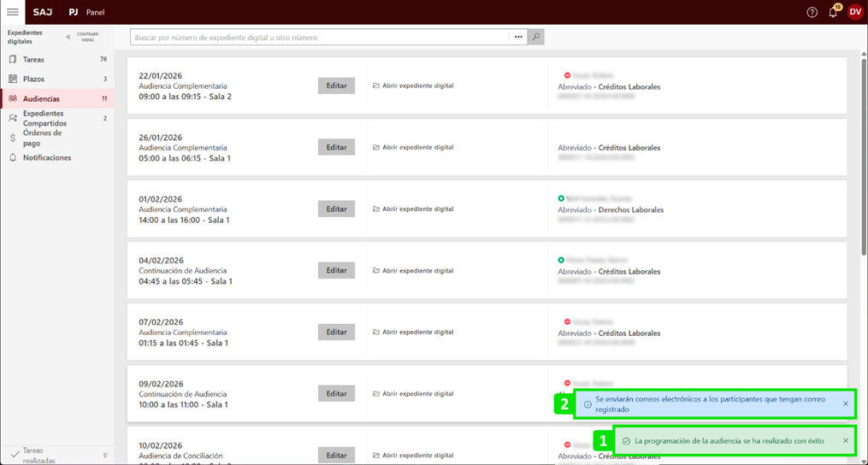Open Notificaciones in the sidebar

coord(47,158)
